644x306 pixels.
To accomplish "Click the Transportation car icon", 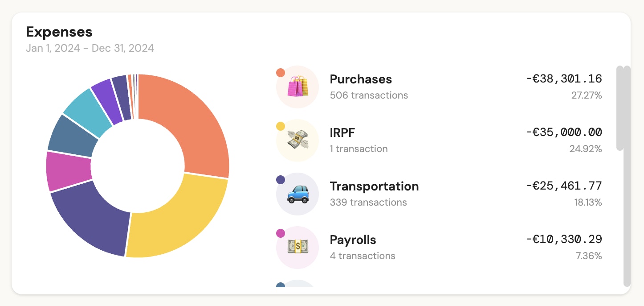I will click(x=298, y=194).
